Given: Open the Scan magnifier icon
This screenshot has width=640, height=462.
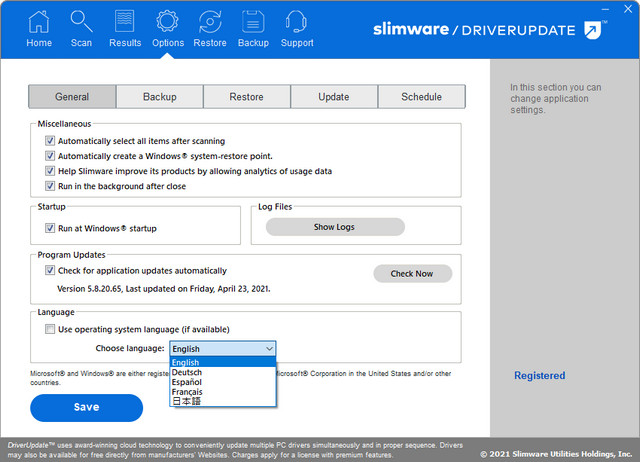Looking at the screenshot, I should point(81,21).
